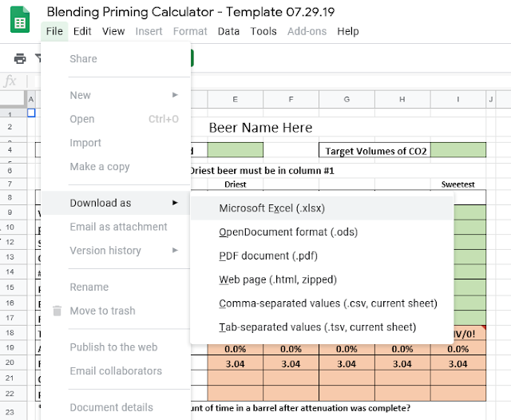Choose Publish to the web

click(116, 347)
